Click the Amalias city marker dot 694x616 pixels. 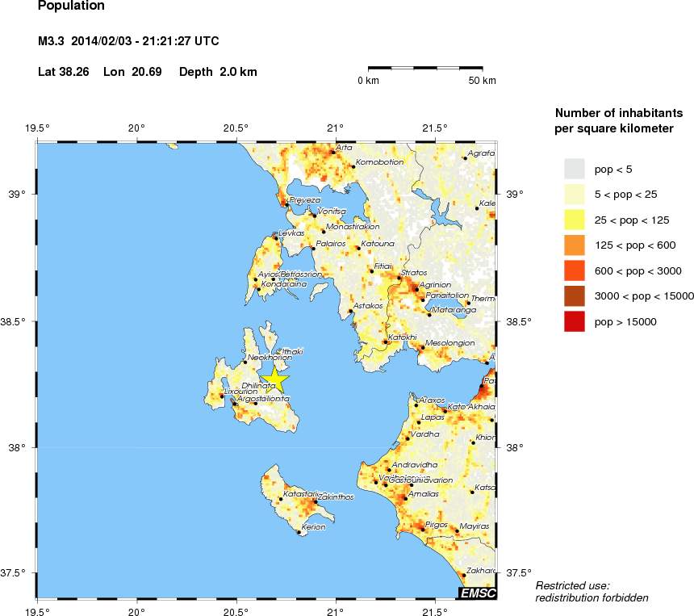[405, 498]
